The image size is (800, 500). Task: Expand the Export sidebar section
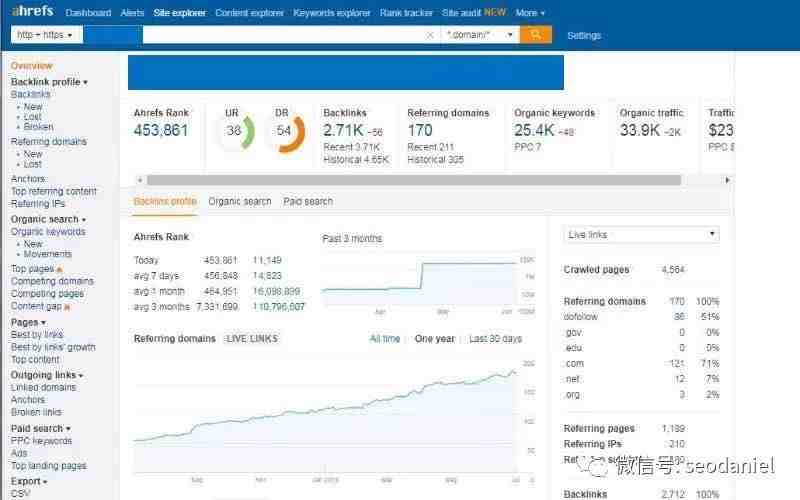pos(29,481)
